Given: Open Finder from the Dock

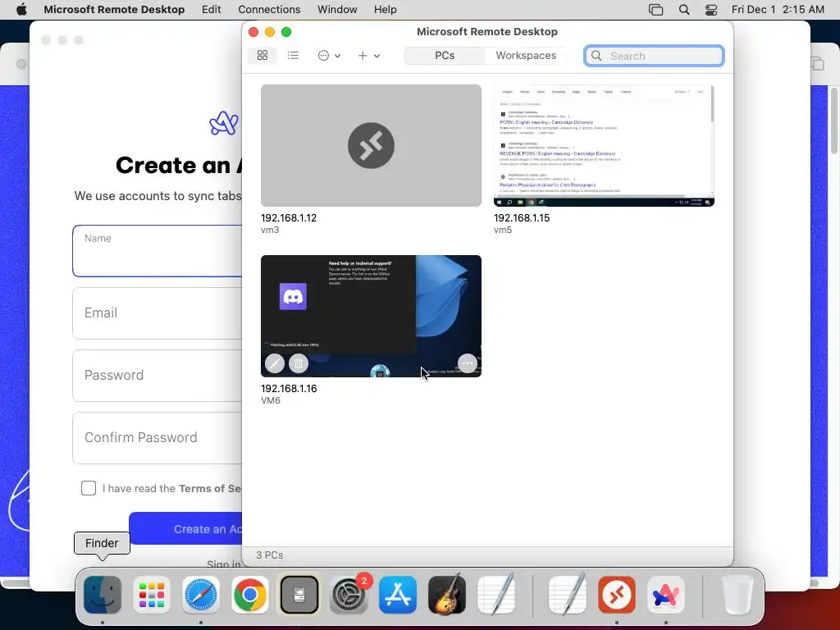Looking at the screenshot, I should pos(103,595).
